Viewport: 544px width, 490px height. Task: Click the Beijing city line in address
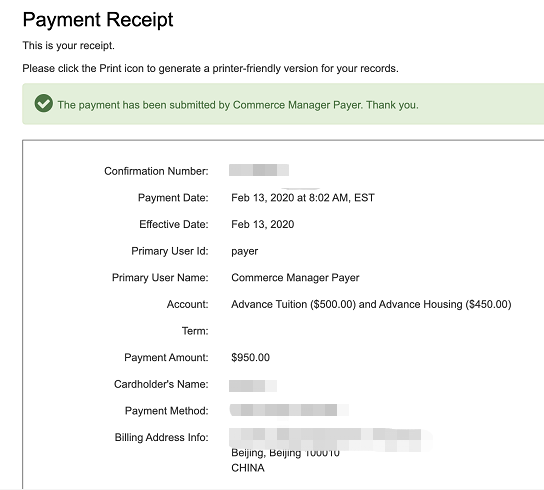click(x=285, y=453)
